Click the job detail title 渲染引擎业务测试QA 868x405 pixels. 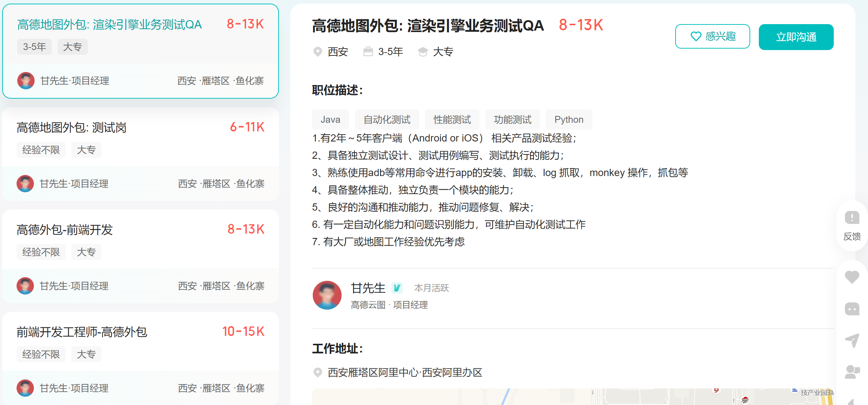coord(428,26)
